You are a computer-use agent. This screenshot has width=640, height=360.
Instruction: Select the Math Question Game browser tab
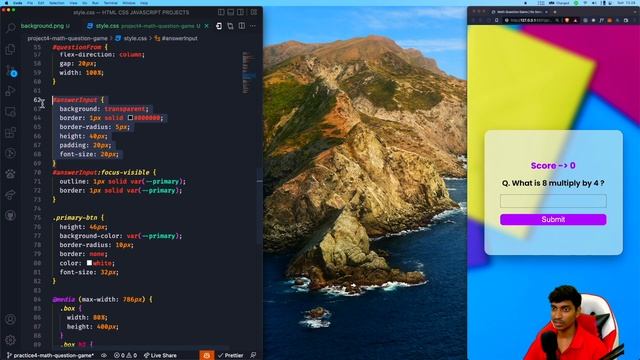(519, 12)
